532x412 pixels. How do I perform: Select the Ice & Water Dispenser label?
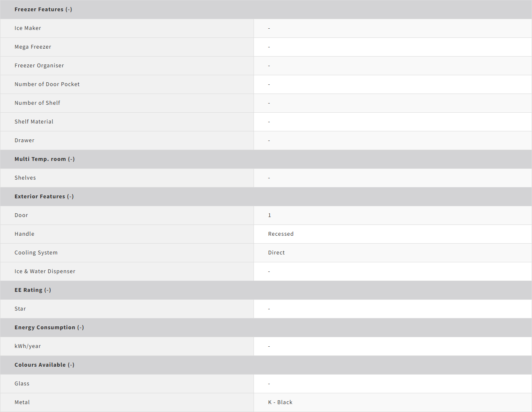tap(45, 271)
